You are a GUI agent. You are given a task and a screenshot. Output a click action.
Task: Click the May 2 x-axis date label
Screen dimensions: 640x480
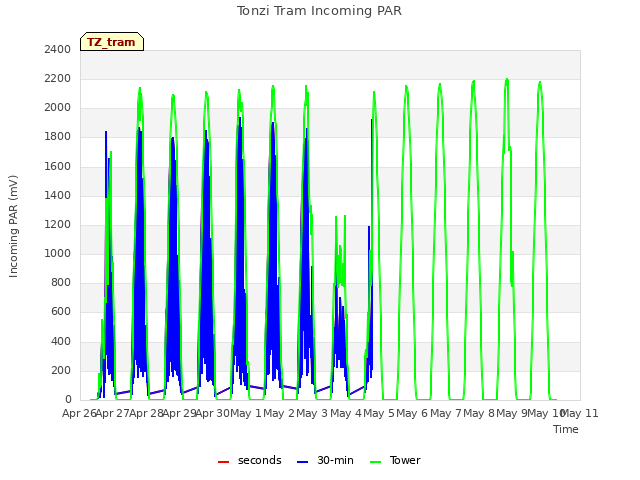279,413
